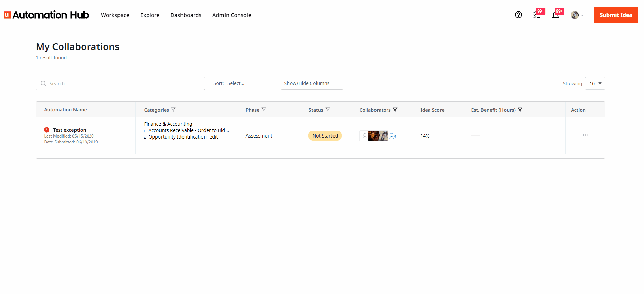Click the Date Submitted 06/19/2019 text
Screen dimensions: 644x294
tap(71, 142)
